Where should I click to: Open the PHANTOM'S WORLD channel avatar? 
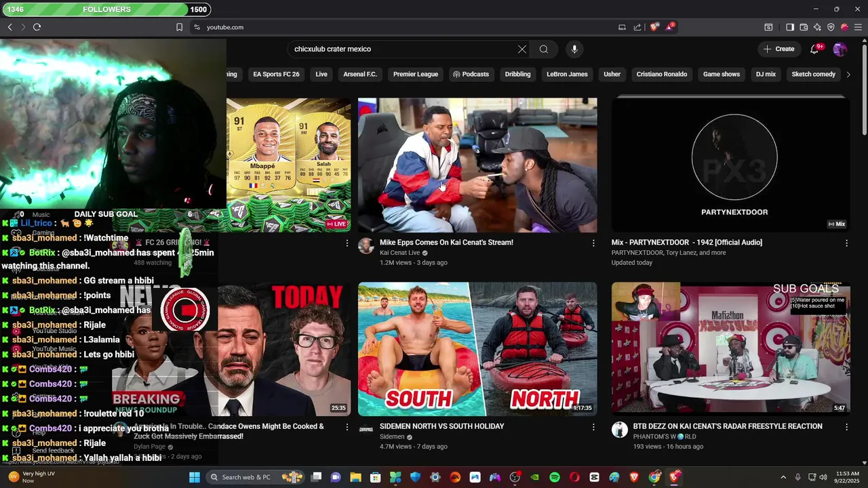click(x=620, y=430)
